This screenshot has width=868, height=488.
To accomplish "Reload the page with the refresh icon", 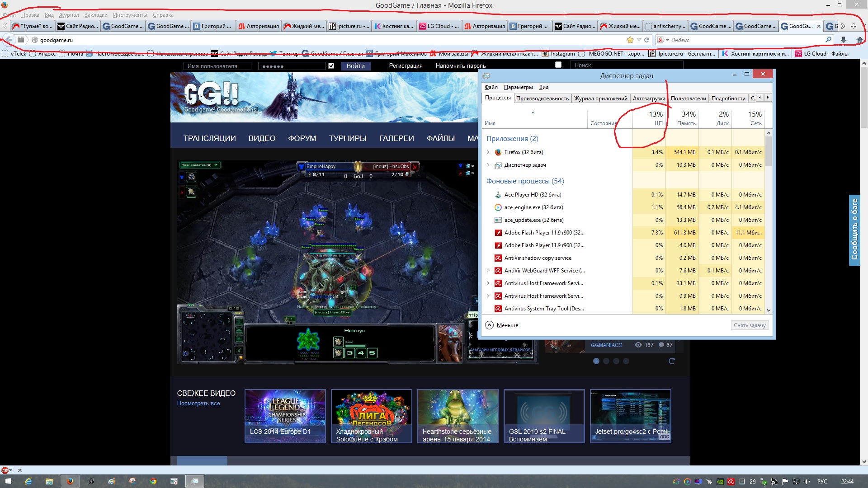I will coord(647,40).
